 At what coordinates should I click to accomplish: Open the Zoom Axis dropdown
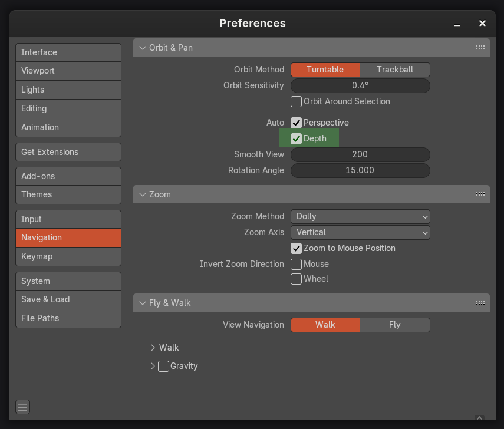pyautogui.click(x=360, y=232)
